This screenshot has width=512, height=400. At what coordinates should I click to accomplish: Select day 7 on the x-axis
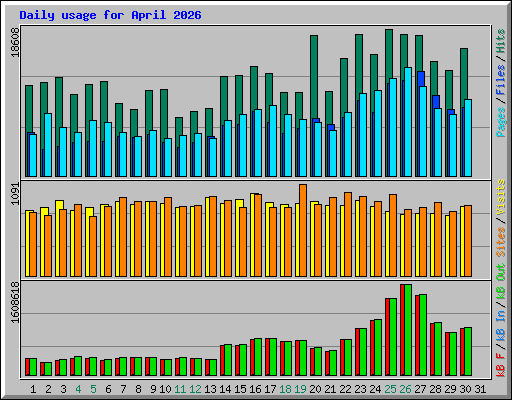coord(123,389)
